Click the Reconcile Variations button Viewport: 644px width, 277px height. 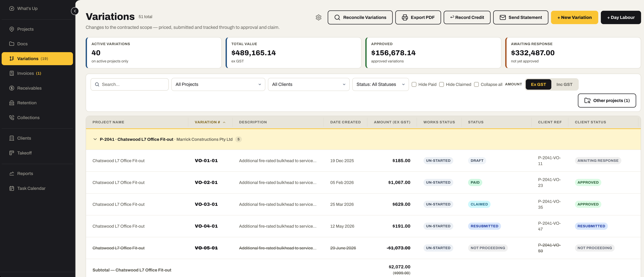(360, 17)
